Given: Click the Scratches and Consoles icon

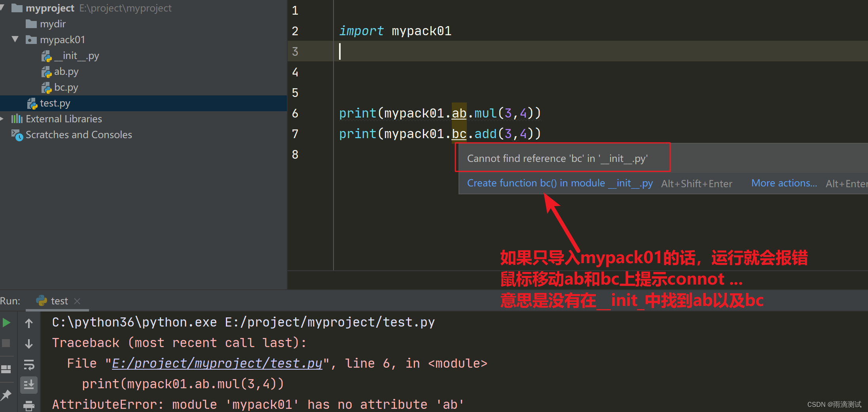Looking at the screenshot, I should click(17, 135).
